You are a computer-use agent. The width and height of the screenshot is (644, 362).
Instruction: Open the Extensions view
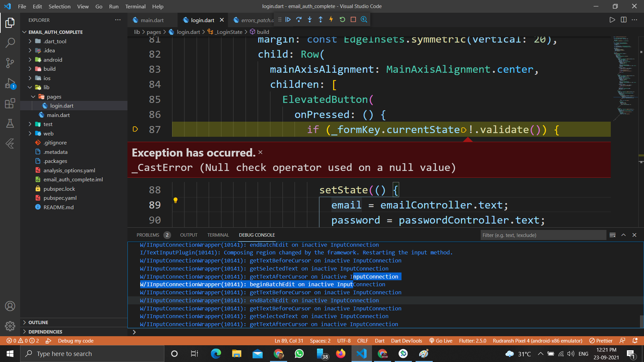point(10,103)
